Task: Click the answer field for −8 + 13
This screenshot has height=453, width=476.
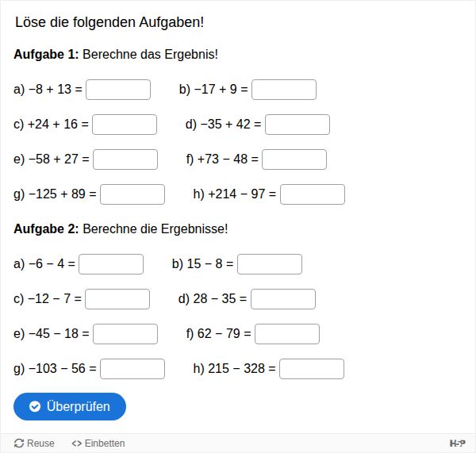Action: (118, 90)
